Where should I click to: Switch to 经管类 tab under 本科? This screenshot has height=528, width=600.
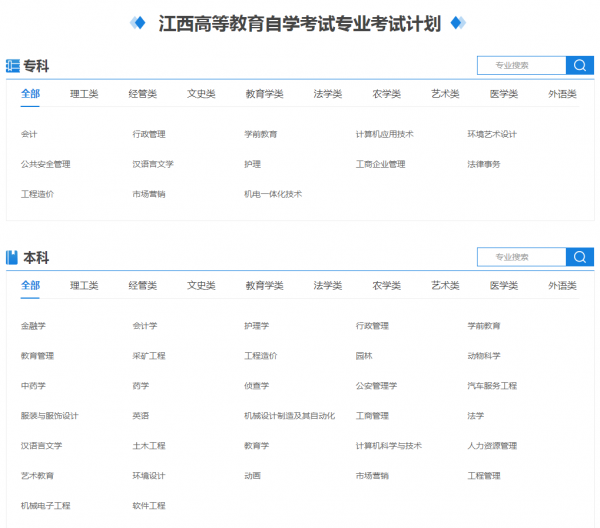click(143, 285)
